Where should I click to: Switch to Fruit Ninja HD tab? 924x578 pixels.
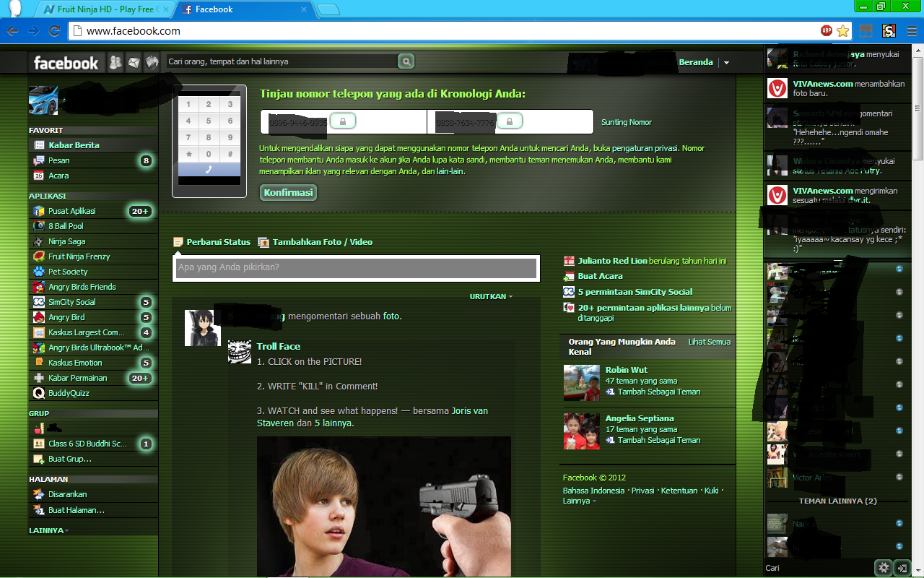[x=104, y=9]
